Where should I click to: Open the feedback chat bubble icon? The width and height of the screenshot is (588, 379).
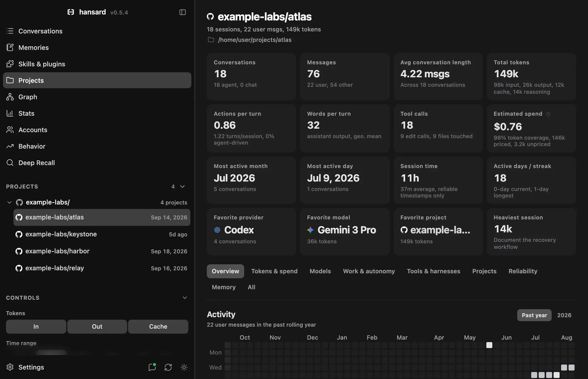(x=152, y=367)
